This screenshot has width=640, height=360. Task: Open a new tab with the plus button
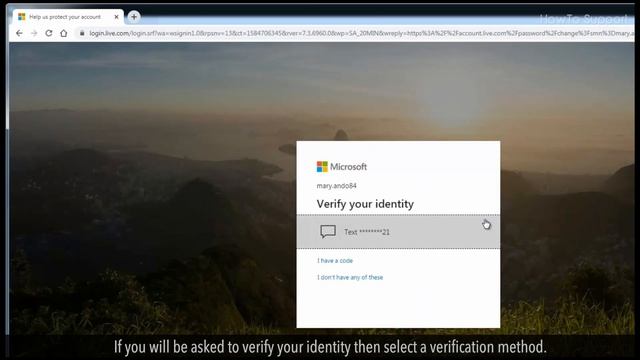pos(134,17)
